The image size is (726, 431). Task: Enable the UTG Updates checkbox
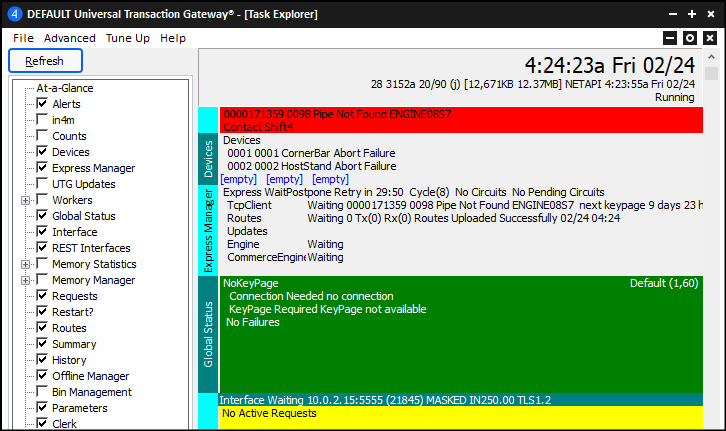(42, 184)
